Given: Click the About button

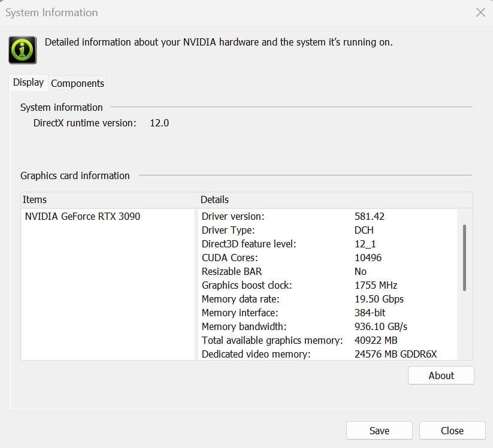Looking at the screenshot, I should [x=441, y=376].
